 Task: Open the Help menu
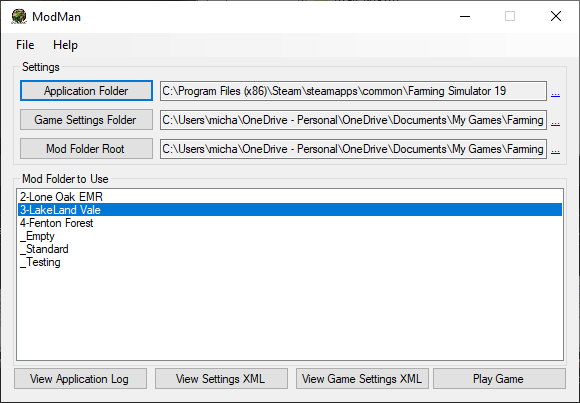[x=65, y=45]
